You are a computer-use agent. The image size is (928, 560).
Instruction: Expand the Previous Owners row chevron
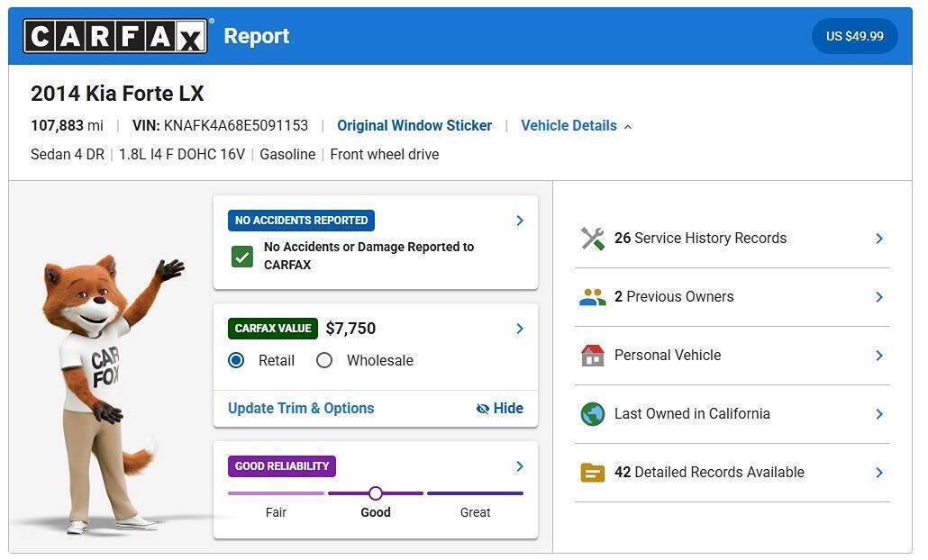879,297
